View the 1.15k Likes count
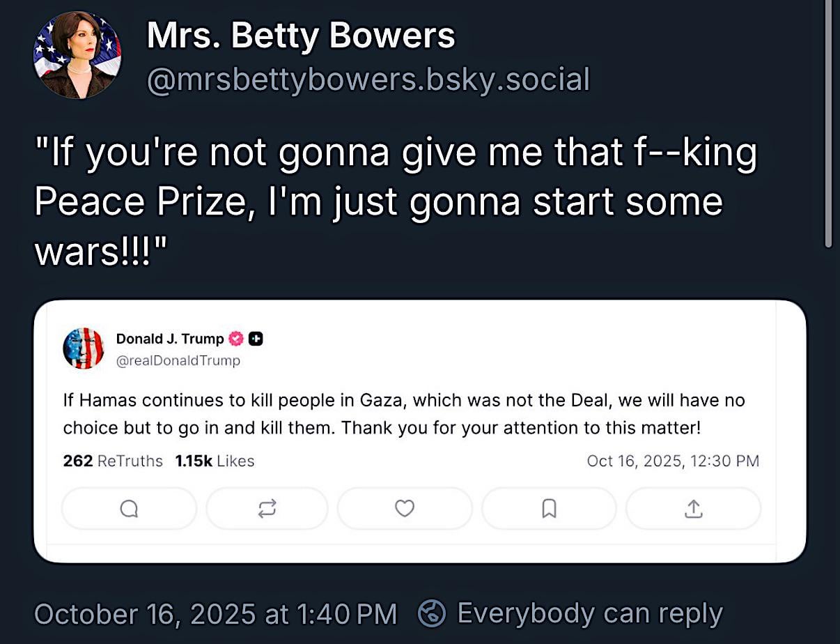Image resolution: width=840 pixels, height=644 pixels. click(x=215, y=461)
